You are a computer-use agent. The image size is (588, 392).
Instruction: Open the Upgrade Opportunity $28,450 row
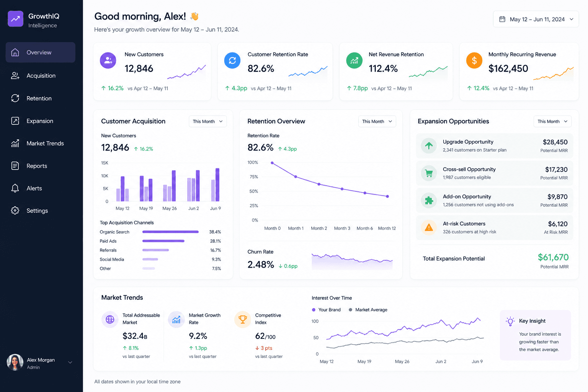(x=495, y=146)
